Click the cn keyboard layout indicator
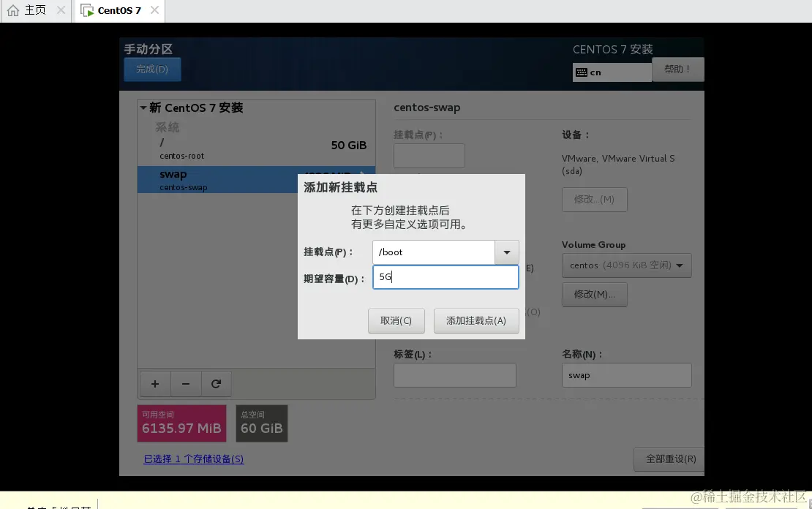Image resolution: width=812 pixels, height=509 pixels. coord(612,72)
